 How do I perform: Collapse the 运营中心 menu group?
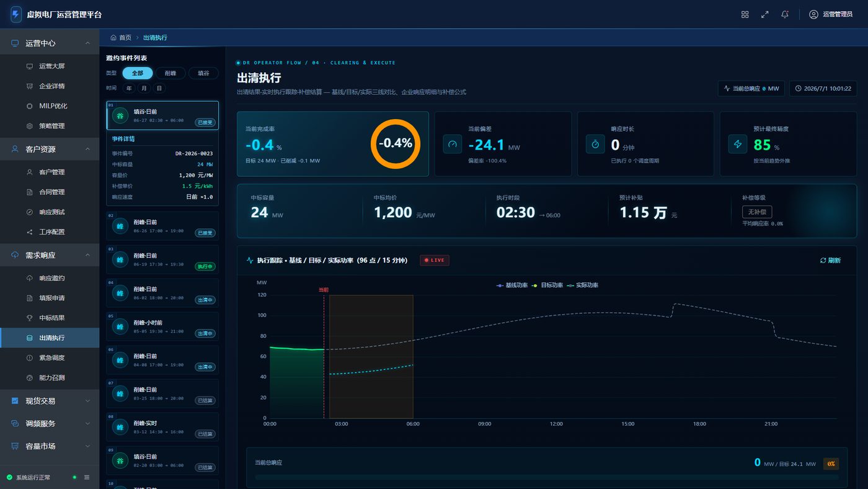click(50, 43)
